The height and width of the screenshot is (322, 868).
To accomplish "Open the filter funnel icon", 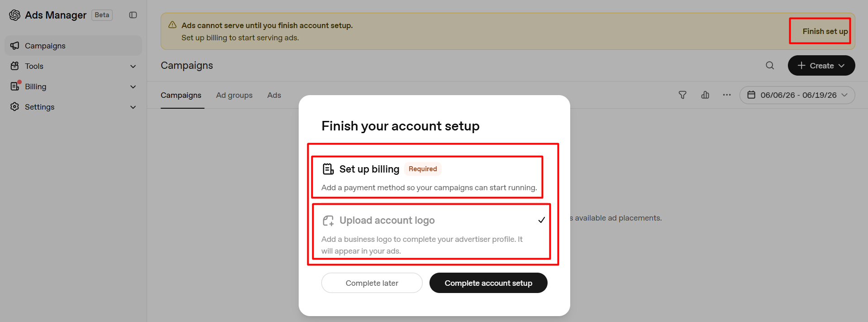I will 682,95.
